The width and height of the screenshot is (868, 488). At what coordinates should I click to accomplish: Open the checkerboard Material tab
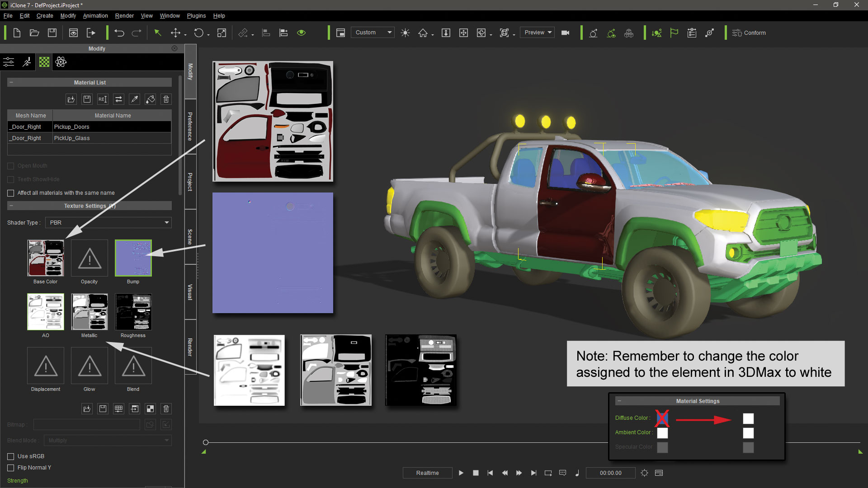(44, 62)
